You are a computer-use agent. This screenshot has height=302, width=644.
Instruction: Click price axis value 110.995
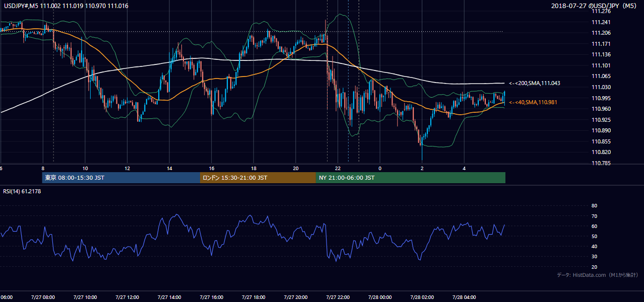point(601,98)
